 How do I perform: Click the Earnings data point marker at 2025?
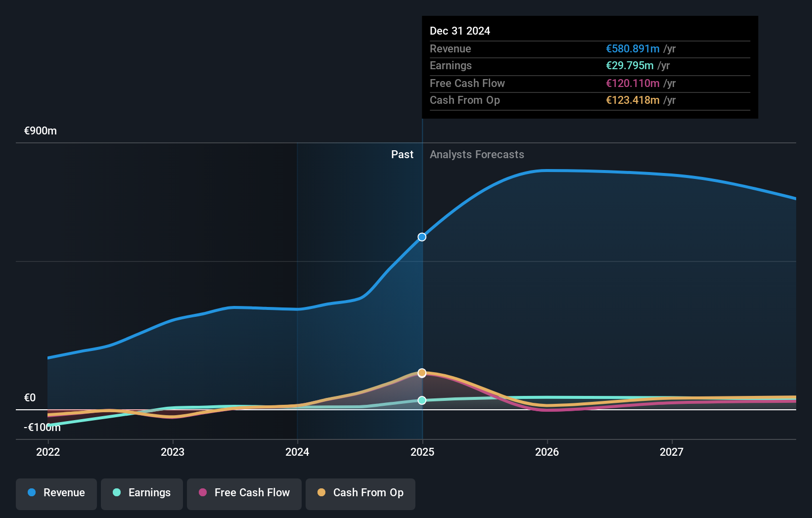[x=422, y=400]
